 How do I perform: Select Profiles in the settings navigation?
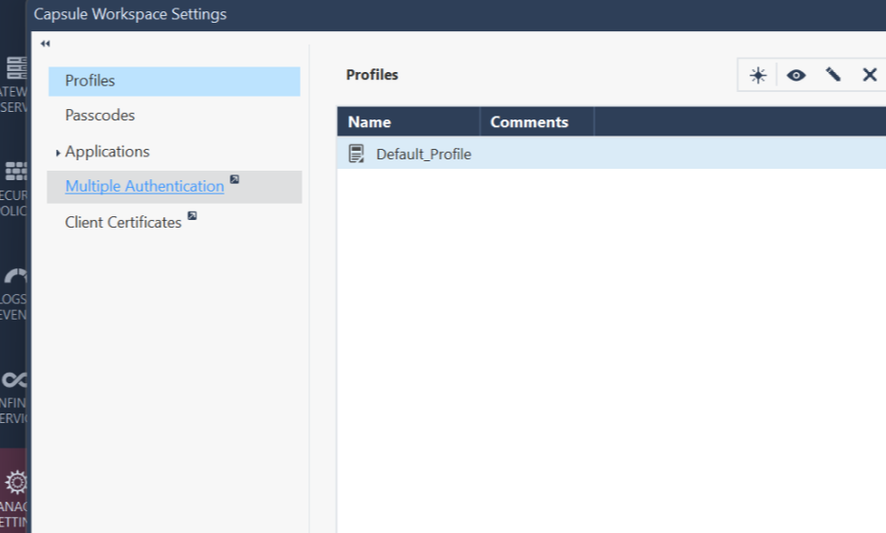click(x=174, y=81)
